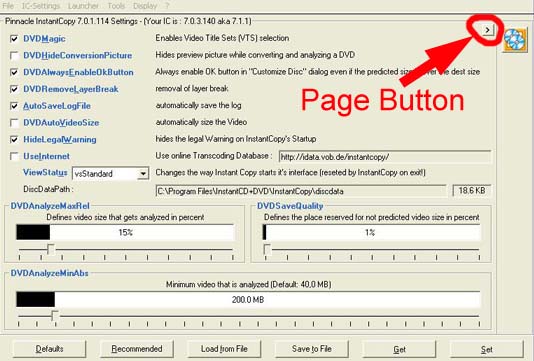Click the online Transcoding Database URL field
Image resolution: width=534 pixels, height=361 pixels.
[385, 157]
